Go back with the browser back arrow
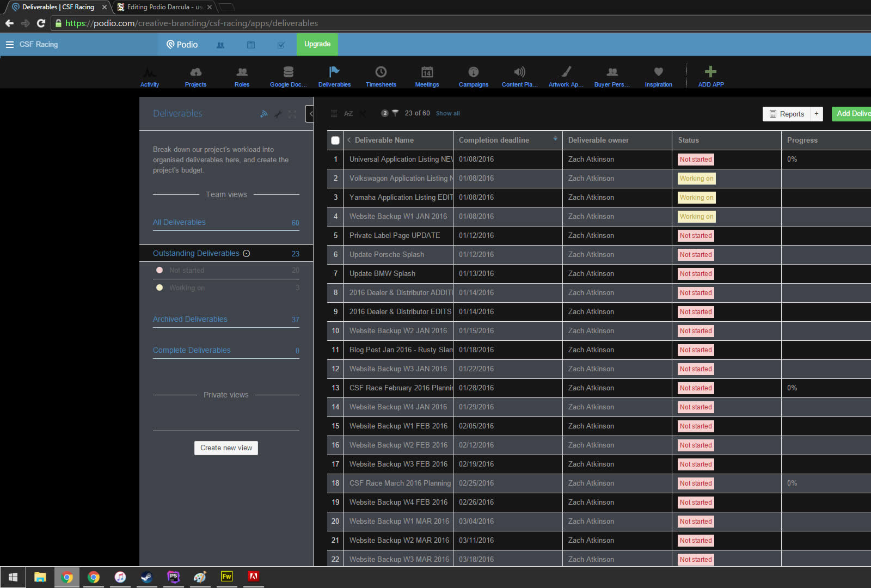This screenshot has height=588, width=871. pos(9,23)
